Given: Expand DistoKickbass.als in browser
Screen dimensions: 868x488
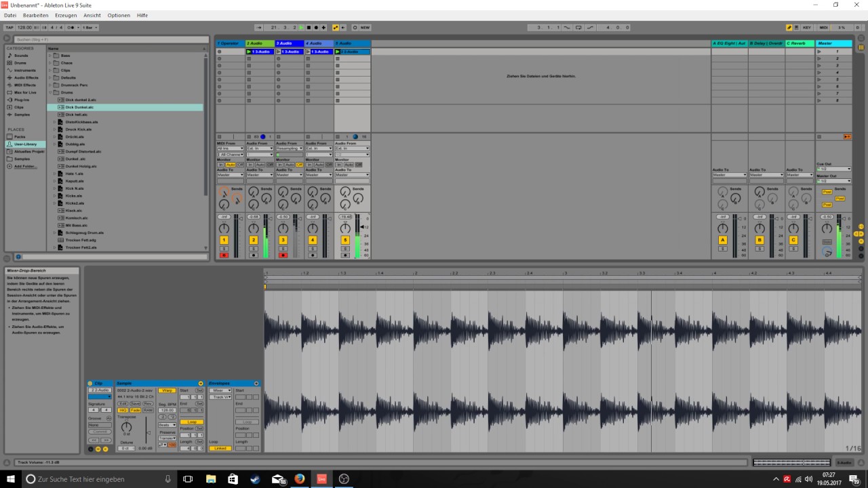Looking at the screenshot, I should point(55,122).
